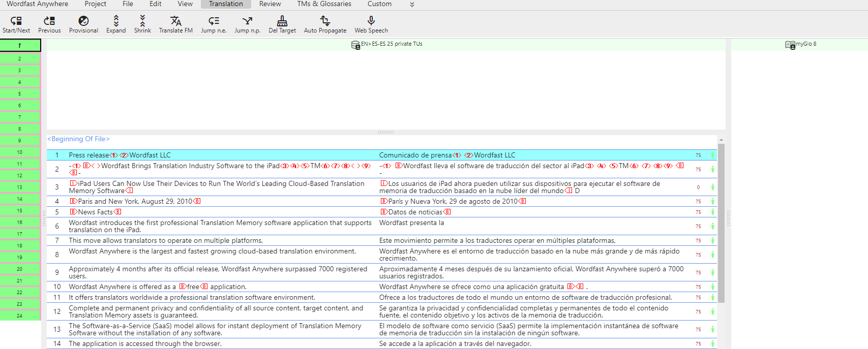Click source "This move allows translators" row 7
The image size is (868, 349).
(166, 240)
